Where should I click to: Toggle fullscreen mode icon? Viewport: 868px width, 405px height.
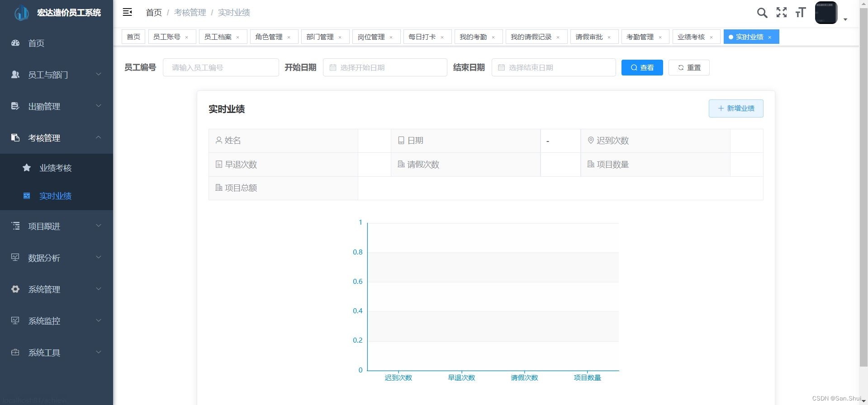coord(782,12)
